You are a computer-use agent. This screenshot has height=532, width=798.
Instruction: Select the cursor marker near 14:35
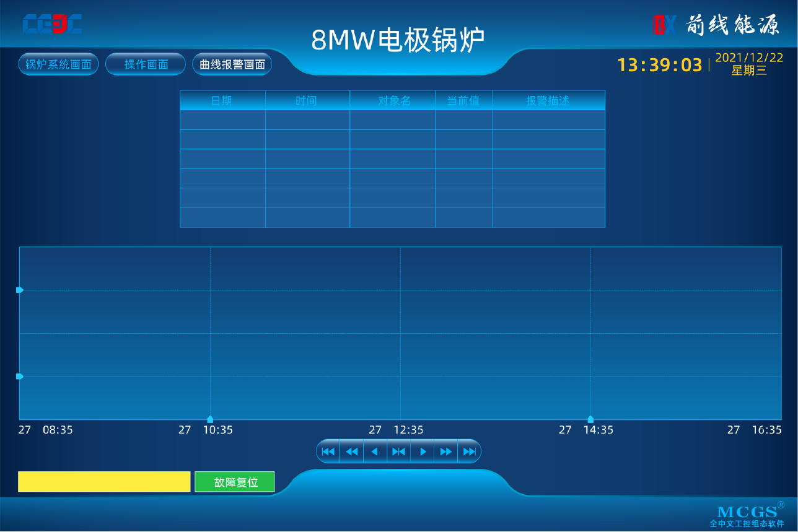point(590,419)
